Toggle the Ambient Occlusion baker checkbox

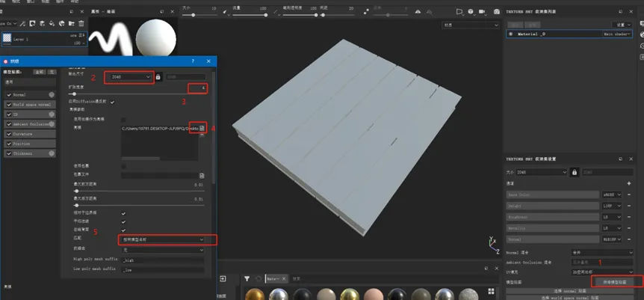click(7, 124)
